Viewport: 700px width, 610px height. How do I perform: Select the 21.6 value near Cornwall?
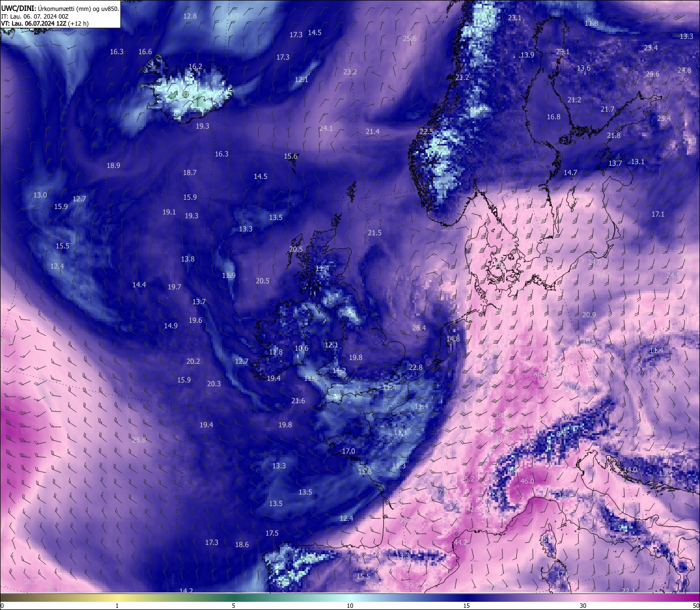pos(298,400)
